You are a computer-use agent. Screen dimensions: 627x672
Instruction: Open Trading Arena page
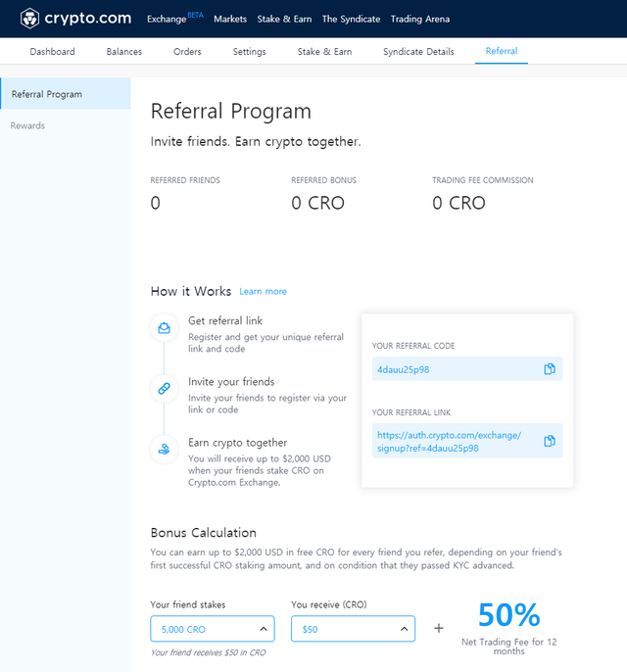[x=420, y=19]
